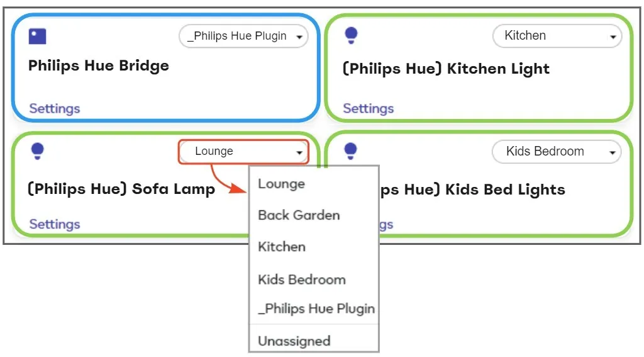Open the Kitchen room dropdown
Image resolution: width=644 pixels, height=357 pixels.
557,36
